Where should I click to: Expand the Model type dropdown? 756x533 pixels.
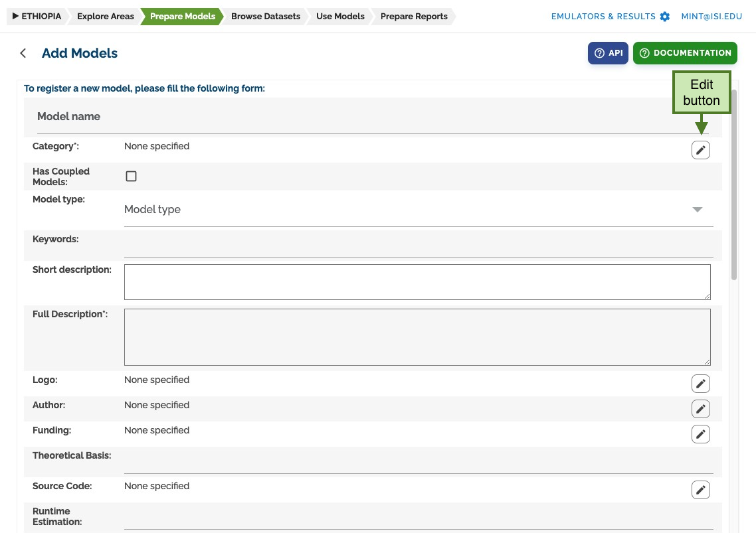(x=419, y=210)
